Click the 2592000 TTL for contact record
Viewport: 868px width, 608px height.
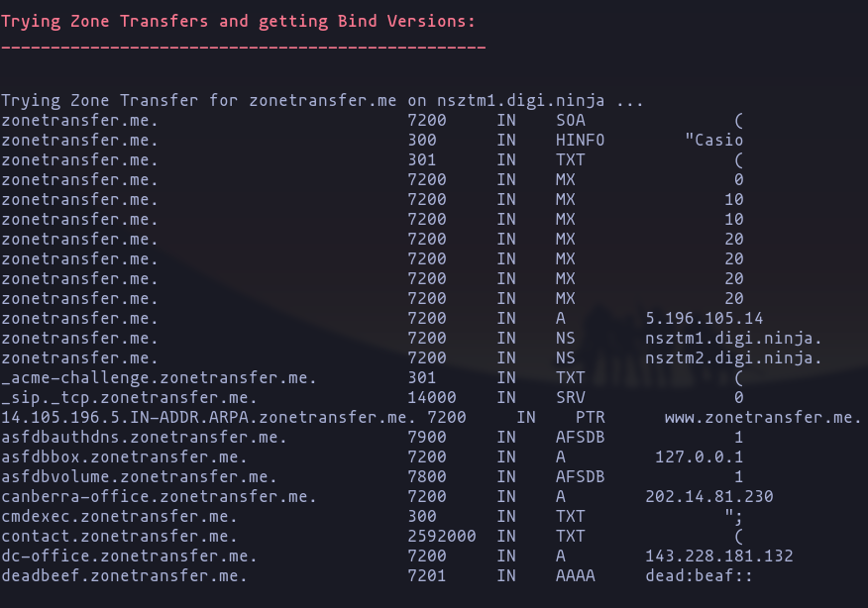click(442, 536)
